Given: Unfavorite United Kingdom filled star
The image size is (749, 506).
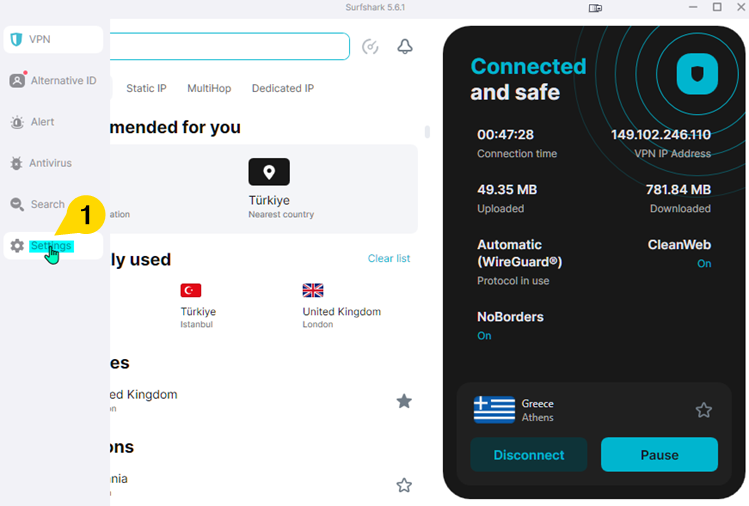Looking at the screenshot, I should click(404, 401).
